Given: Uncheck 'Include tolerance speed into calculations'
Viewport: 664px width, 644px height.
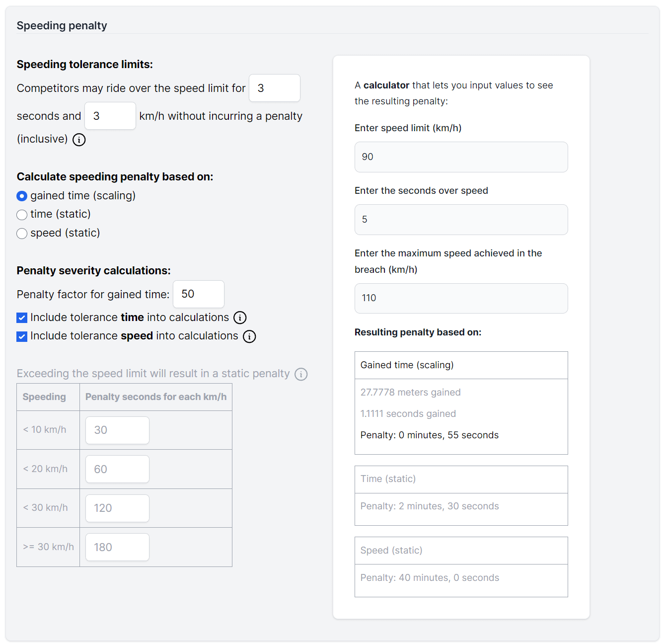Looking at the screenshot, I should 22,336.
